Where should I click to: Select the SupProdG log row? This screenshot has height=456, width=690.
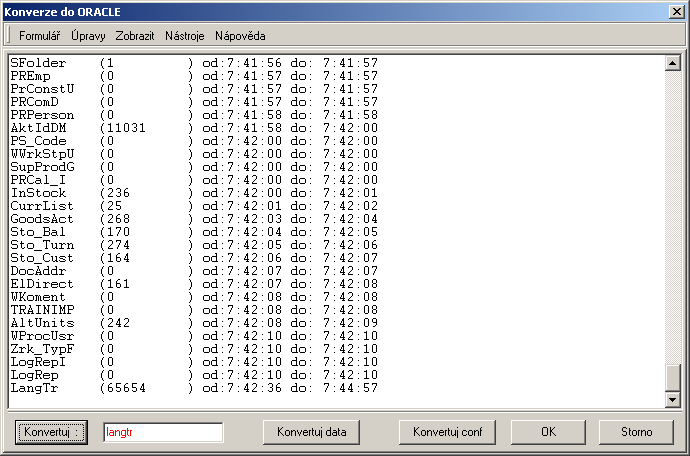pos(194,167)
